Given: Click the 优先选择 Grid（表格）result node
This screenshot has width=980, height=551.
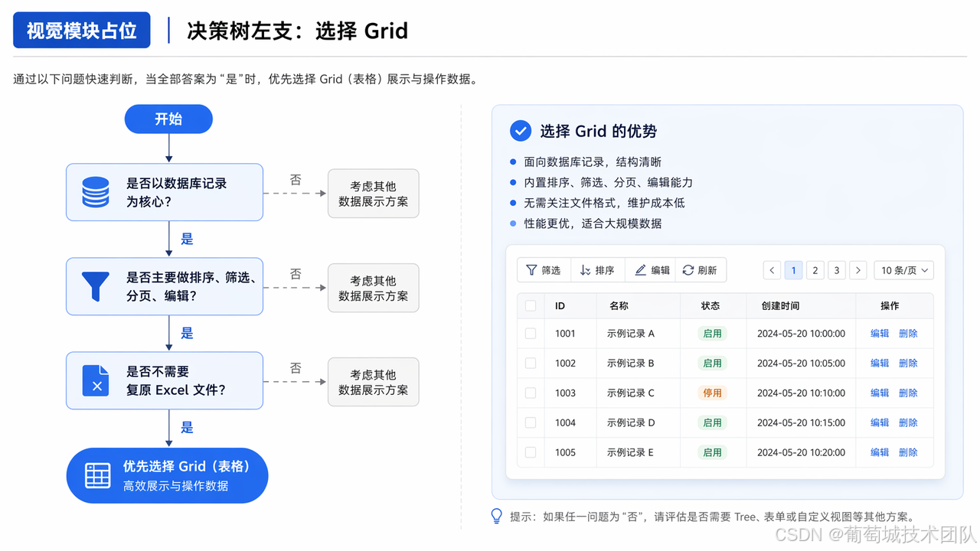Looking at the screenshot, I should [167, 475].
